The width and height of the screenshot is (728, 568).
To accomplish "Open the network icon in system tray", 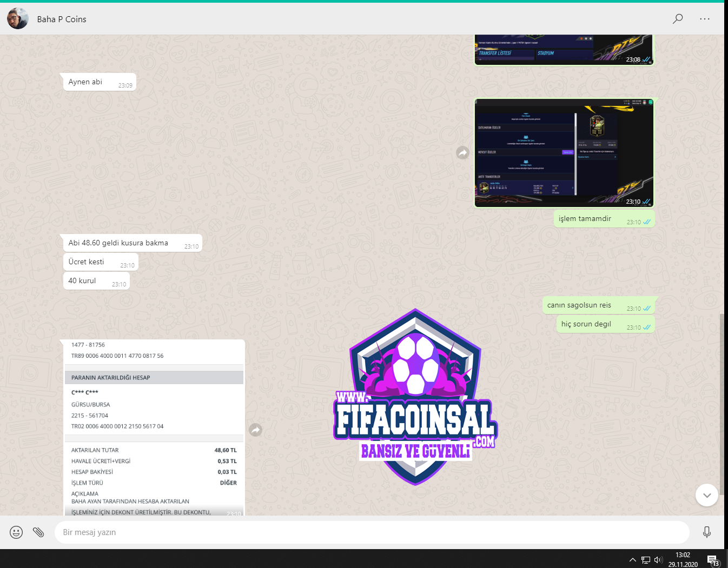I will [645, 560].
